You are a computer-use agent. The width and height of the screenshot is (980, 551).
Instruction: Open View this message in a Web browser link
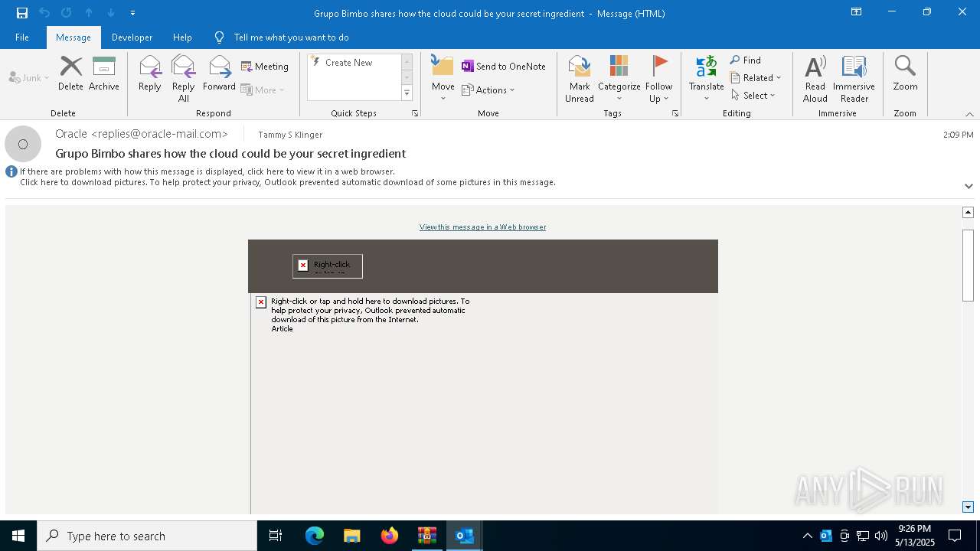(483, 227)
